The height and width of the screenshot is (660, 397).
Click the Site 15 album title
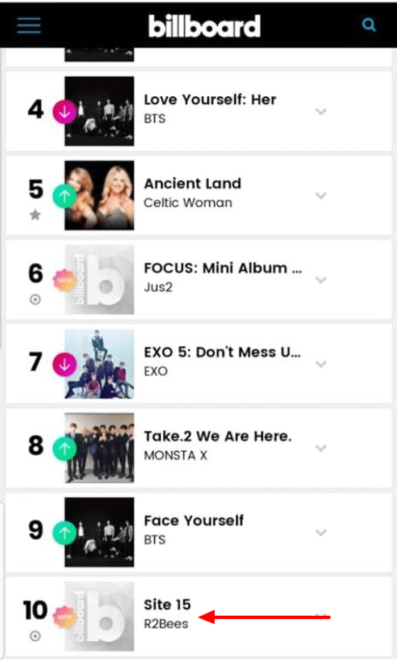[167, 605]
